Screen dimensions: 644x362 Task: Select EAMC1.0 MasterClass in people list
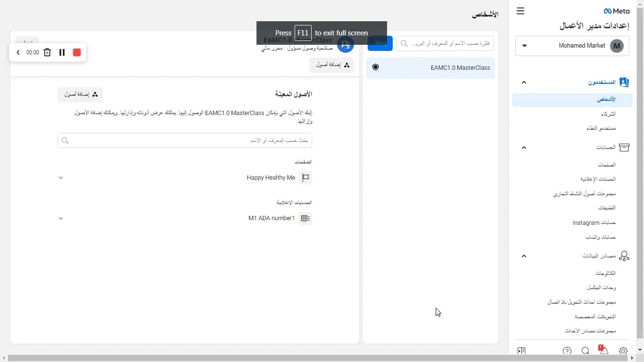pyautogui.click(x=430, y=68)
